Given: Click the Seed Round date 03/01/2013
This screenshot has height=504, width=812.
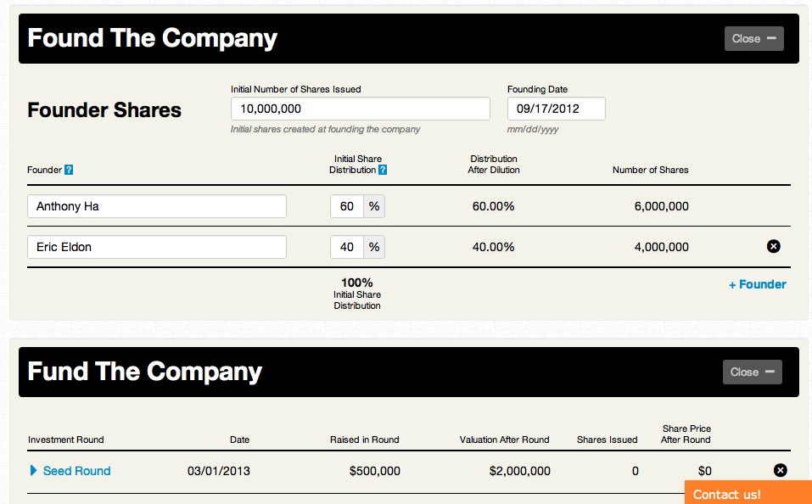Looking at the screenshot, I should (x=219, y=471).
